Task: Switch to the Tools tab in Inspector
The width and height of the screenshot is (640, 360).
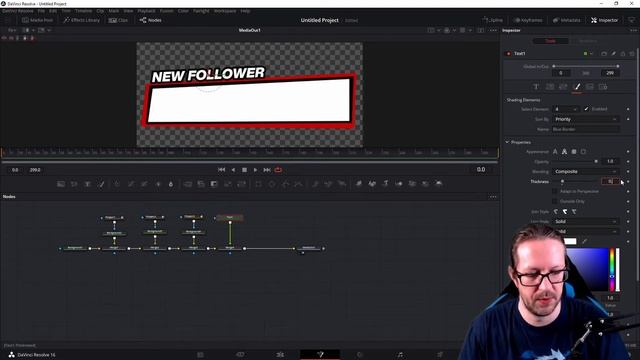Action: (551, 41)
